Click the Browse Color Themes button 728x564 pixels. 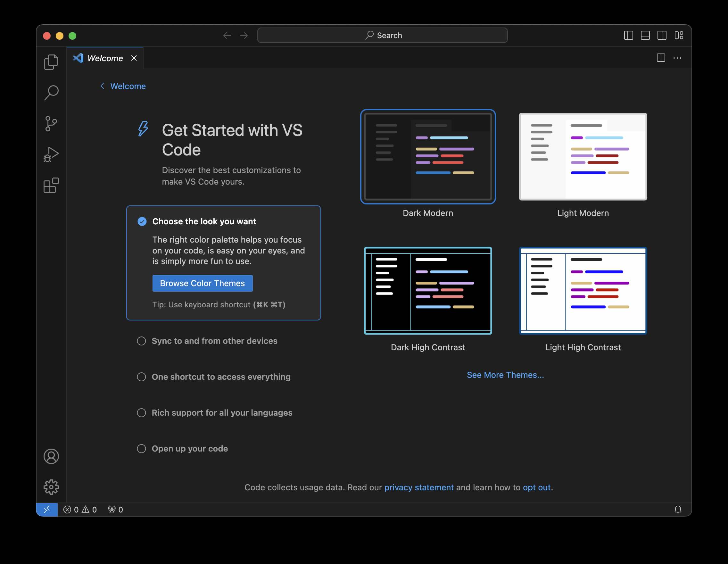(202, 283)
